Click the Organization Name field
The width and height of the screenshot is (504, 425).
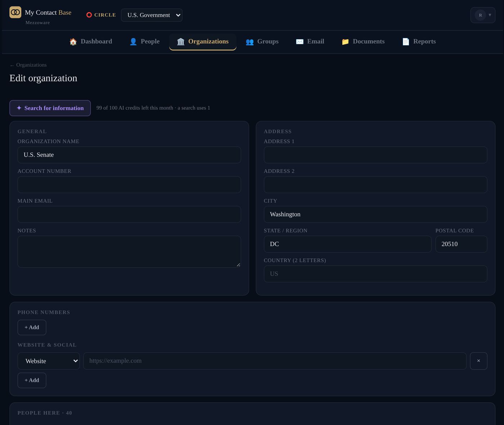click(x=129, y=155)
